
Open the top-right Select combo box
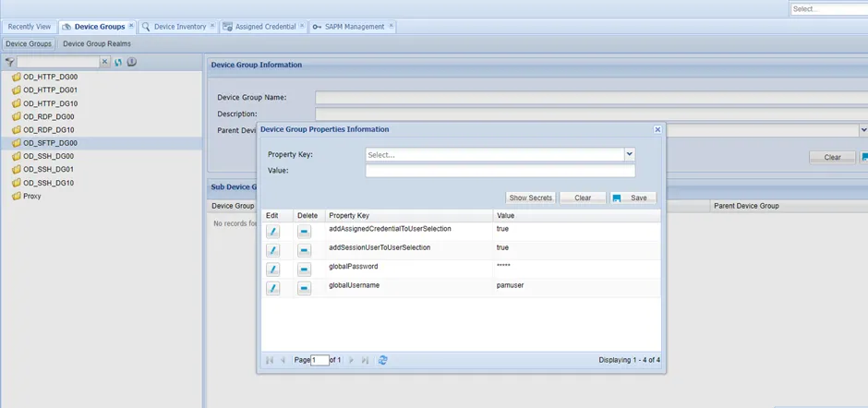coord(828,9)
